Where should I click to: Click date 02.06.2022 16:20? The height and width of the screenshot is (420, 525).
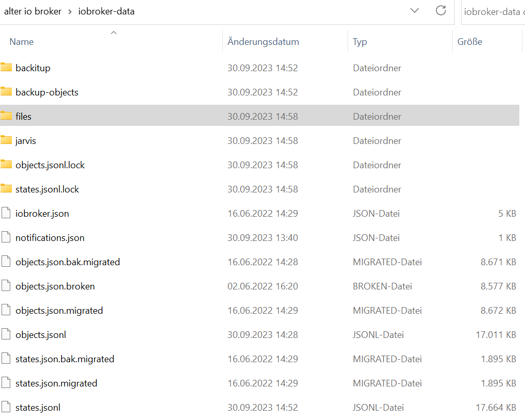262,286
